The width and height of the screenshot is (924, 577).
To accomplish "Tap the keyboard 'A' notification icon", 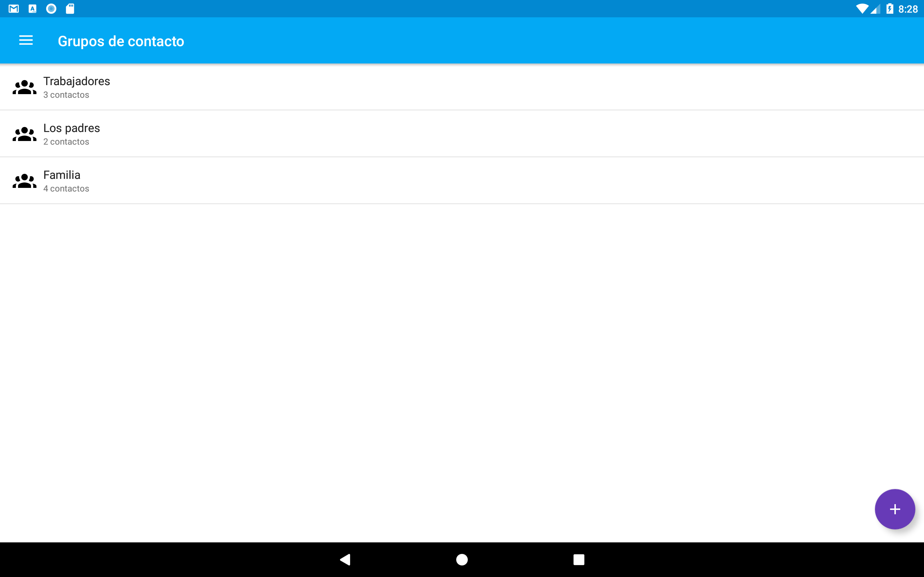I will pos(32,9).
